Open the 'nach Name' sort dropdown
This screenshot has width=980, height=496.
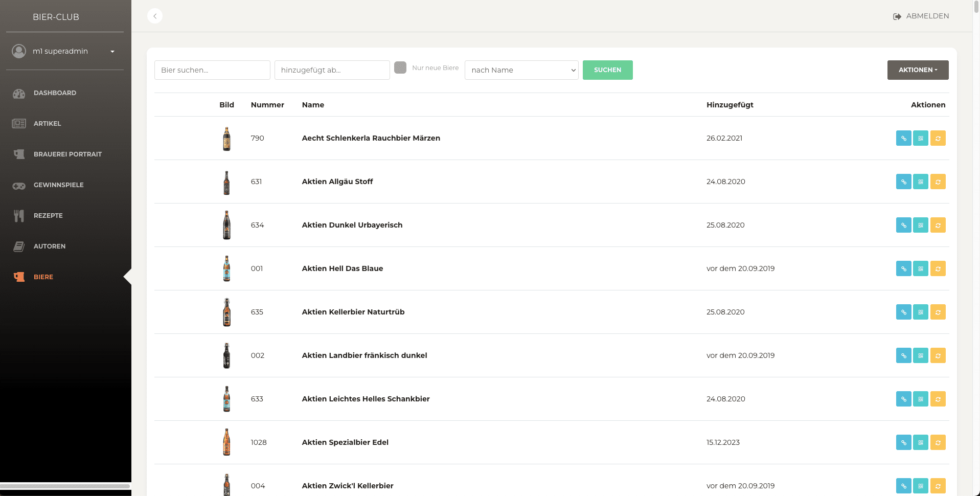[521, 70]
